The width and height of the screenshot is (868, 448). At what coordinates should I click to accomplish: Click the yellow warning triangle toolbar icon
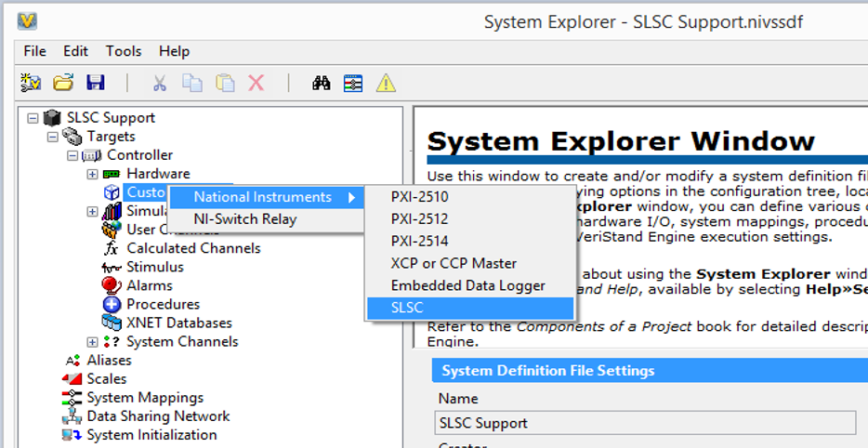tap(385, 83)
